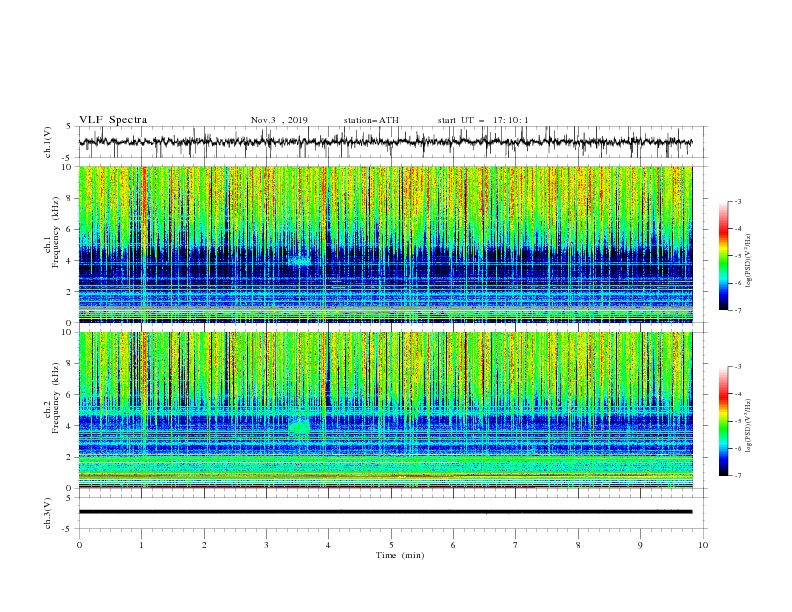792x612 pixels.
Task: Select the "Nov.3 , 2019" date label
Action: click(279, 120)
